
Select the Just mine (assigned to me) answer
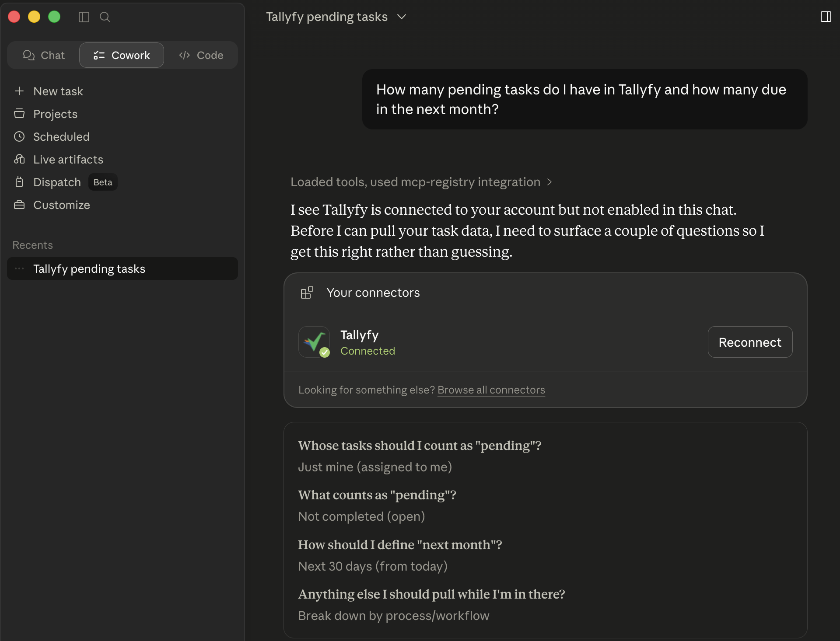click(375, 467)
